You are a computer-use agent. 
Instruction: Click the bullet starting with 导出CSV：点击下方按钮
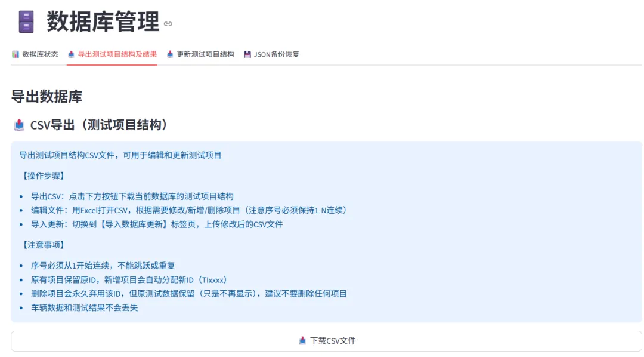pyautogui.click(x=132, y=196)
